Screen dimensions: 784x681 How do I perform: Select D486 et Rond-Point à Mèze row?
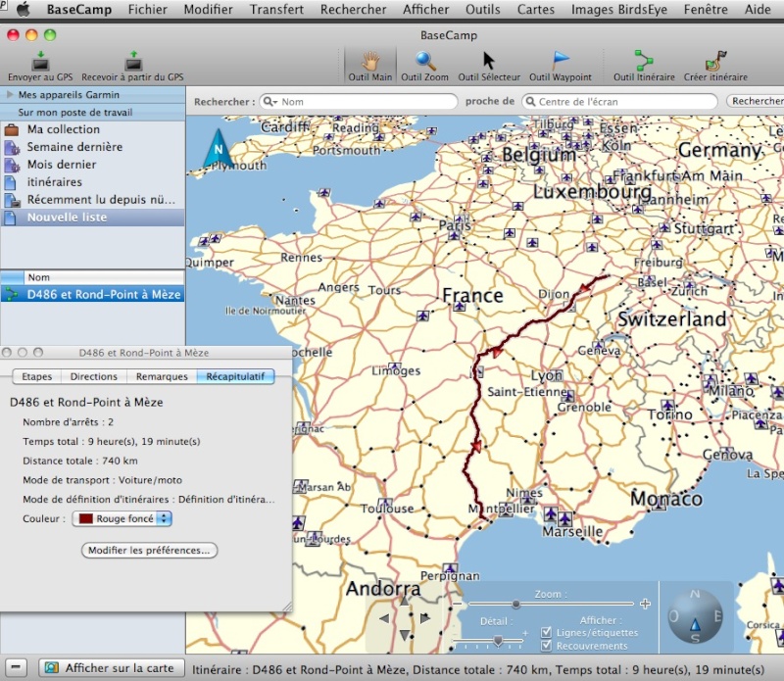tap(92, 295)
